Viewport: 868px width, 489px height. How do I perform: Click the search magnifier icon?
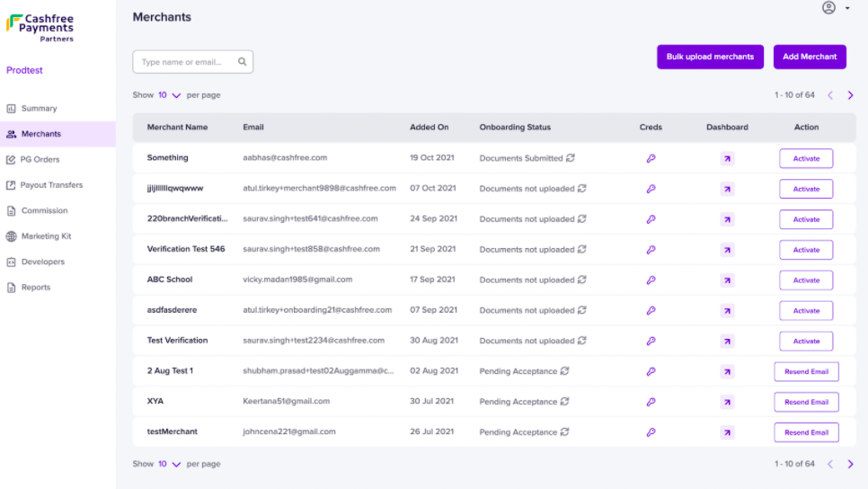click(243, 62)
